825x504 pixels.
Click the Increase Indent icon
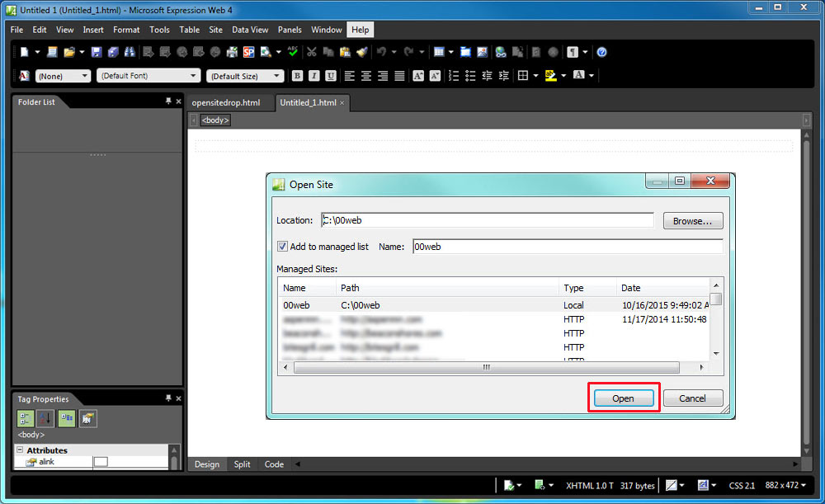pyautogui.click(x=503, y=76)
